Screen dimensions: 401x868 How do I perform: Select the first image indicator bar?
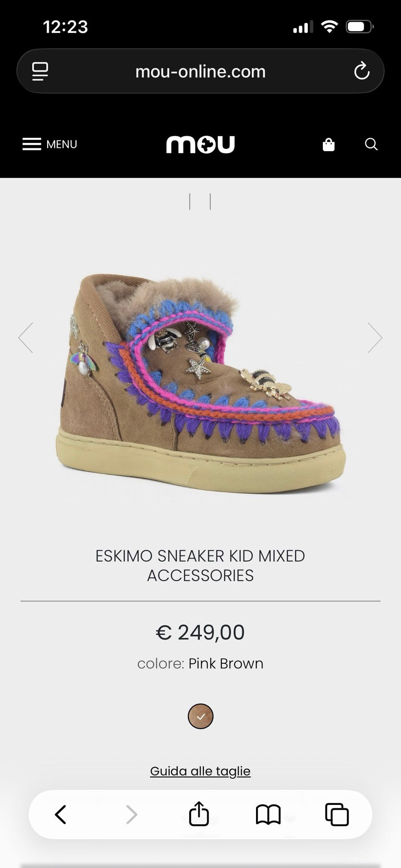[190, 201]
